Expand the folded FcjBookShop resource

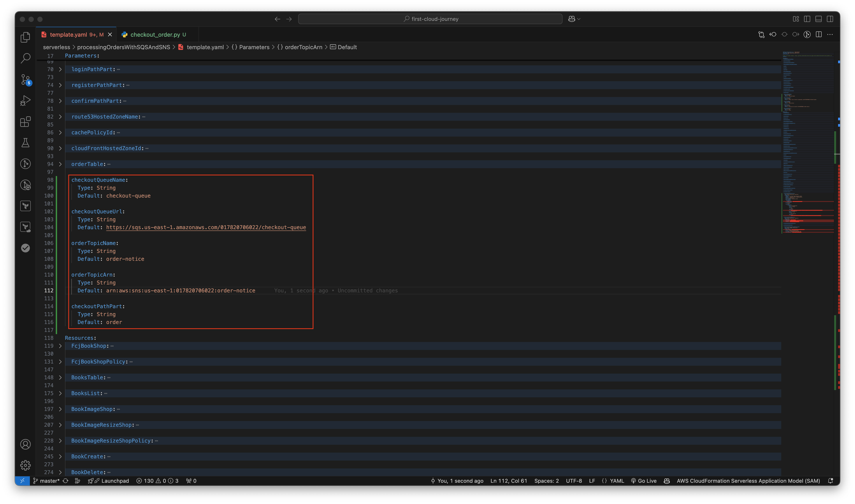(60, 346)
